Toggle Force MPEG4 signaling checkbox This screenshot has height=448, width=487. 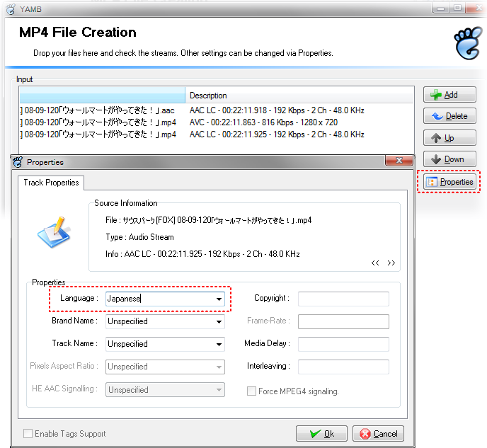pyautogui.click(x=251, y=391)
